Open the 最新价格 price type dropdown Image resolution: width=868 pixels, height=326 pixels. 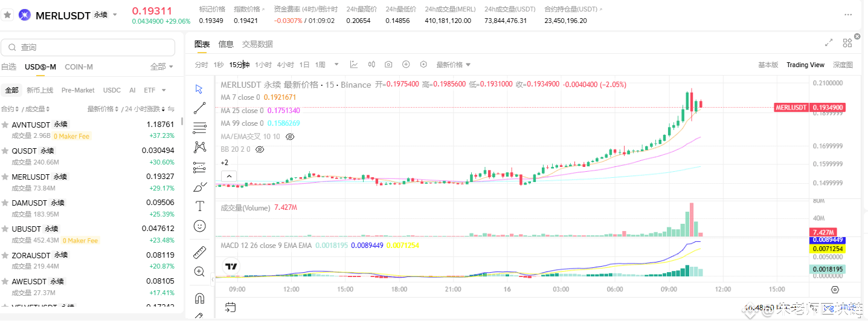pyautogui.click(x=453, y=65)
